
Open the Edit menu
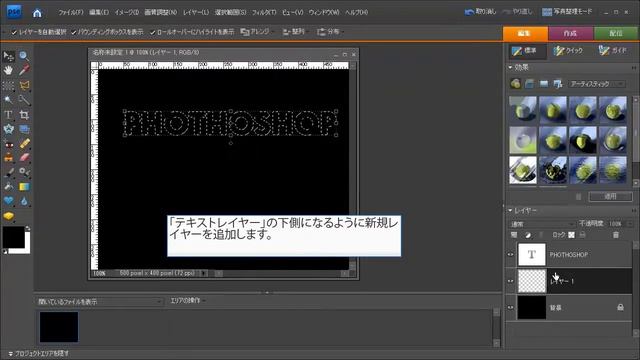tap(99, 13)
